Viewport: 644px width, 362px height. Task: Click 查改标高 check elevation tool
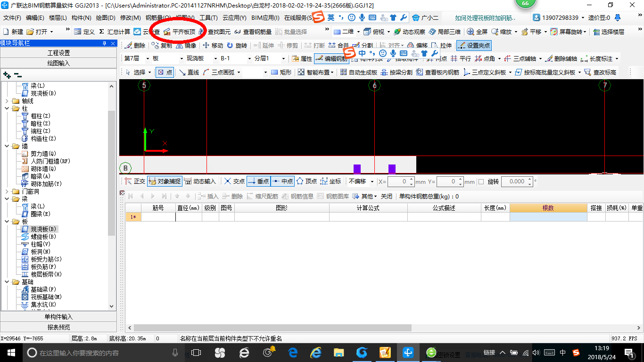600,72
